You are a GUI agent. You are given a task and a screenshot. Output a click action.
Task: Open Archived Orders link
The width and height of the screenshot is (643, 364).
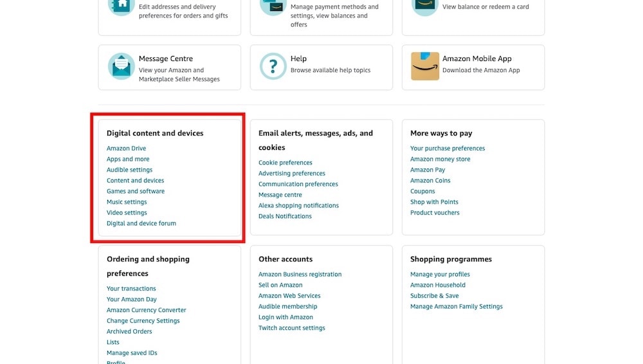click(x=129, y=331)
